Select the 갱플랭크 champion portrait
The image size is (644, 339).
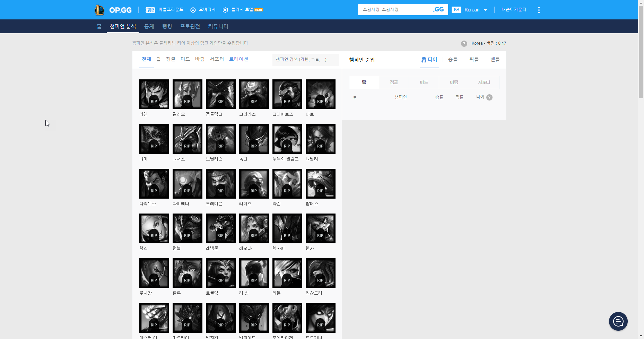click(x=221, y=94)
